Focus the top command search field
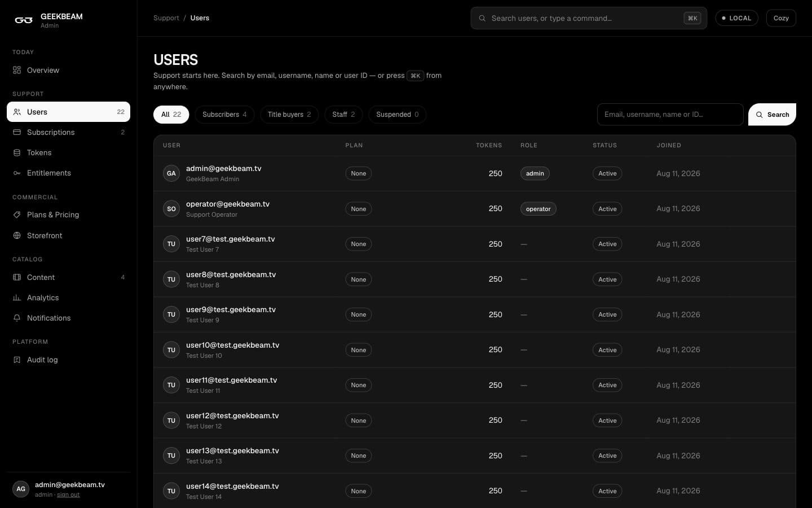 tap(589, 18)
